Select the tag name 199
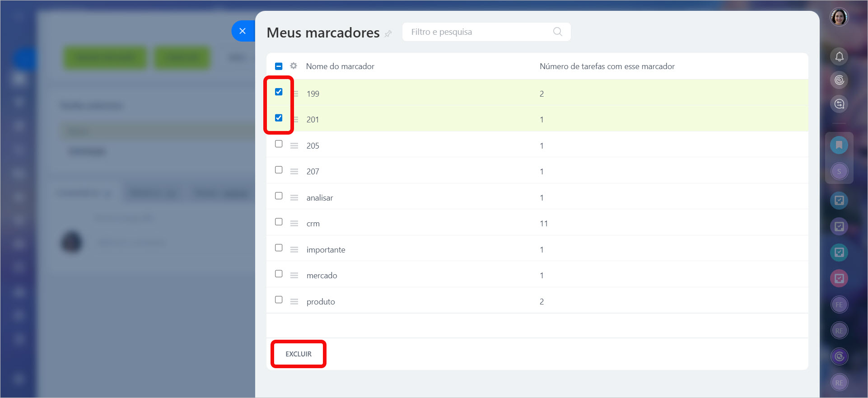Image resolution: width=868 pixels, height=398 pixels. click(313, 94)
